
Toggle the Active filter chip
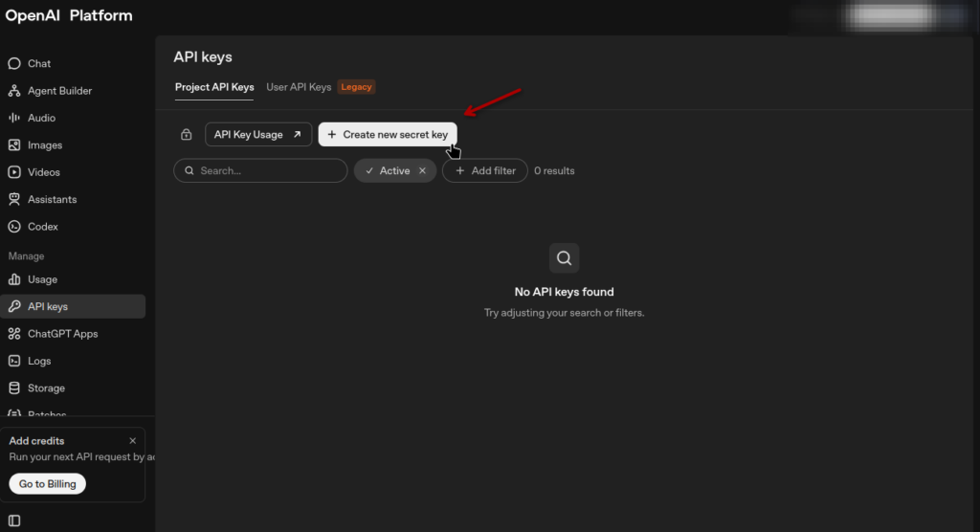[395, 170]
